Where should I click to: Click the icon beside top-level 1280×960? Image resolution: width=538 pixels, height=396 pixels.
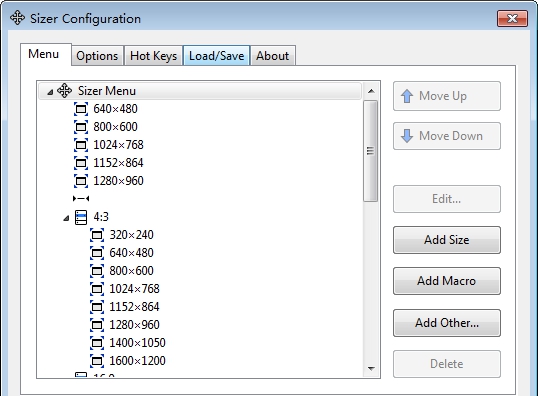81,181
